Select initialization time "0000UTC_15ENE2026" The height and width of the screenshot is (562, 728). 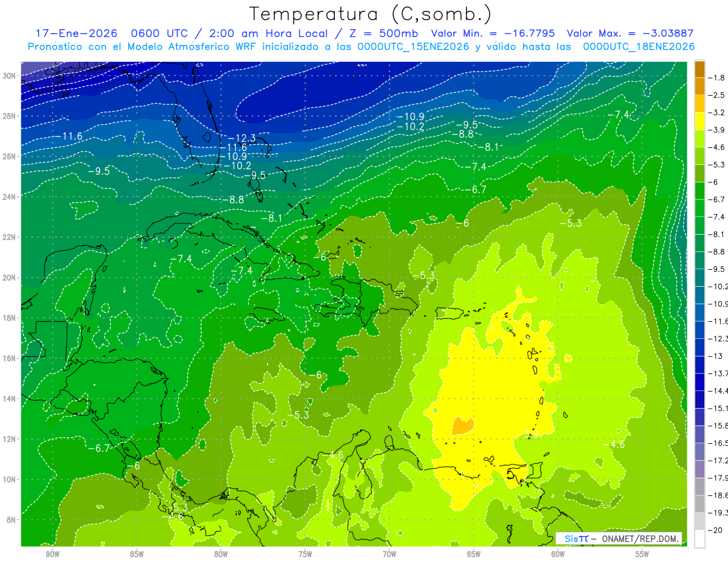coord(413,47)
